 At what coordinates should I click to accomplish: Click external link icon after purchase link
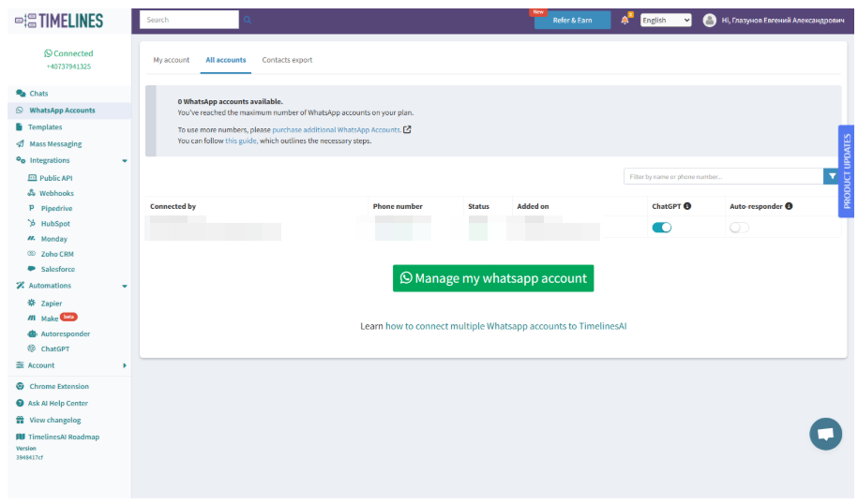point(407,130)
